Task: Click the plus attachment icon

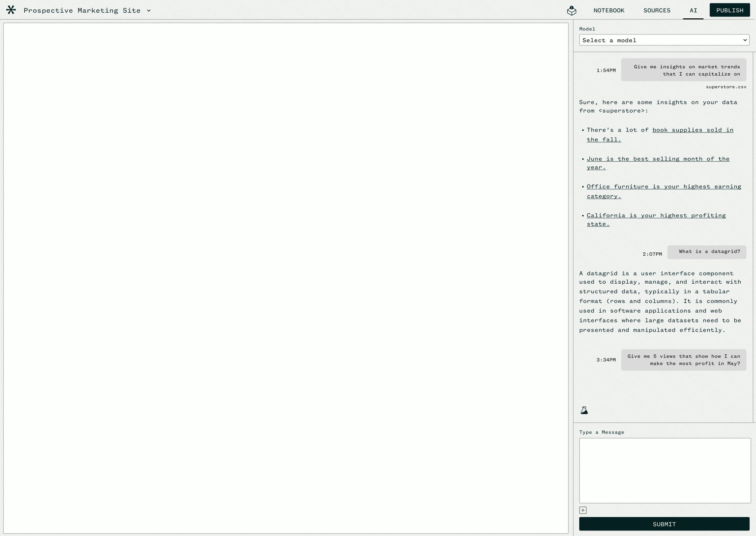Action: pos(583,510)
